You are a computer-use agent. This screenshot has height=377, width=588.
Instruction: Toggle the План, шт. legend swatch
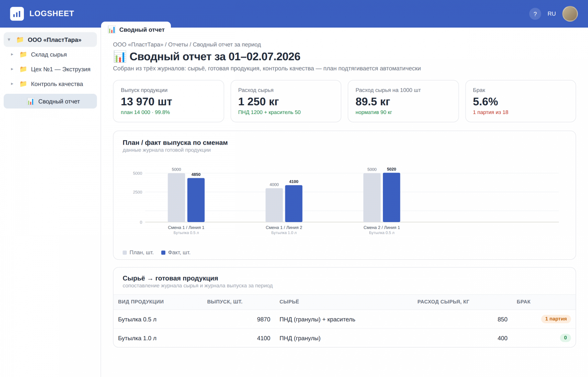tap(125, 253)
